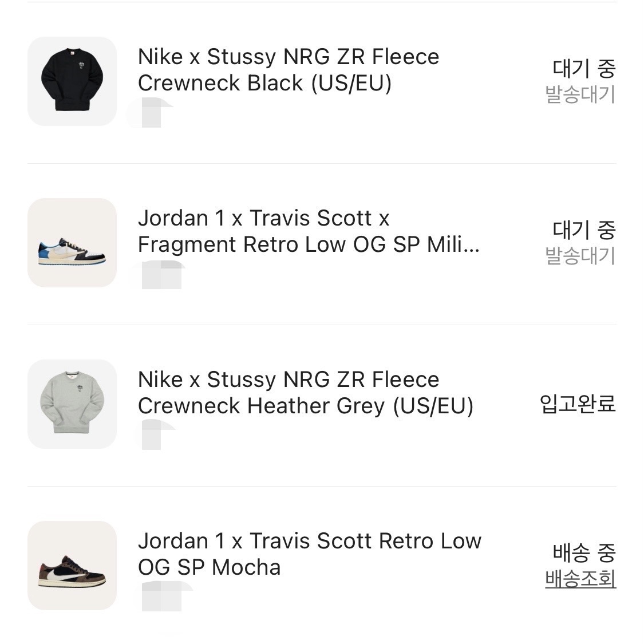The height and width of the screenshot is (644, 644).
Task: Select Crewneck Heather Grey product name
Action: tap(306, 393)
